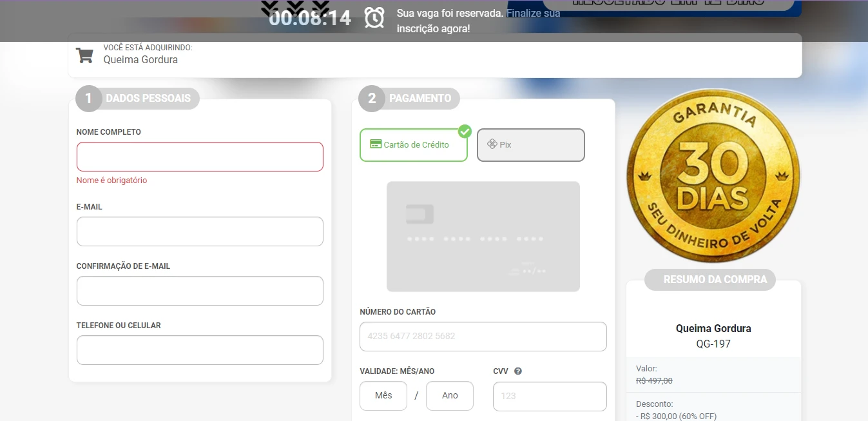
Task: Click the step 2 circle badge
Action: 372,99
